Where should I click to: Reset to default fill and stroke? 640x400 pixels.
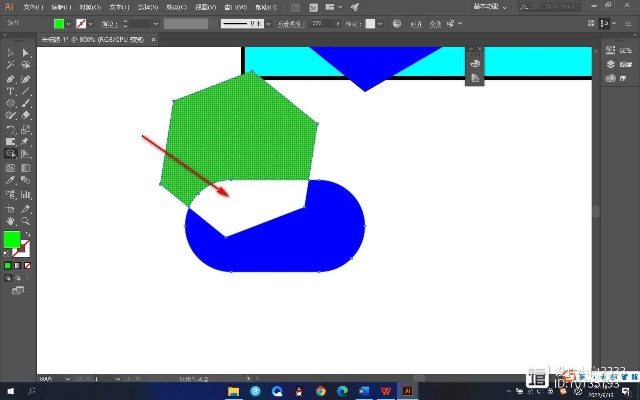pos(6,254)
